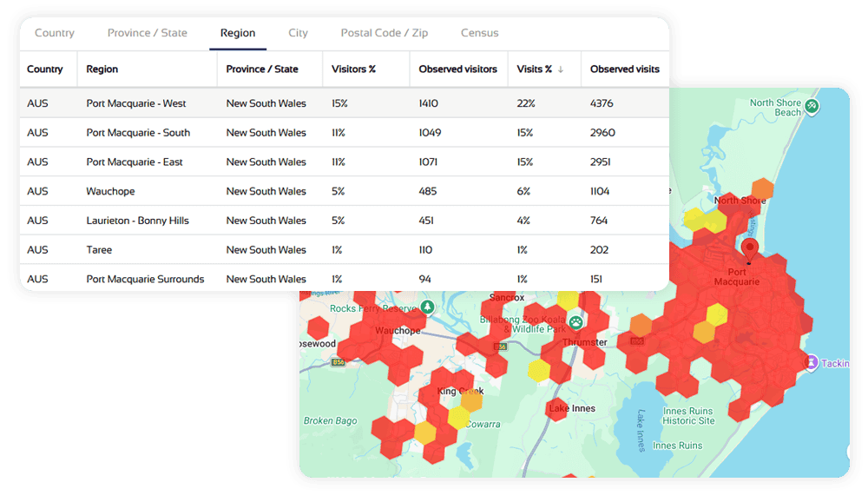Switch to the Country tab
The width and height of the screenshot is (868, 502).
click(55, 33)
